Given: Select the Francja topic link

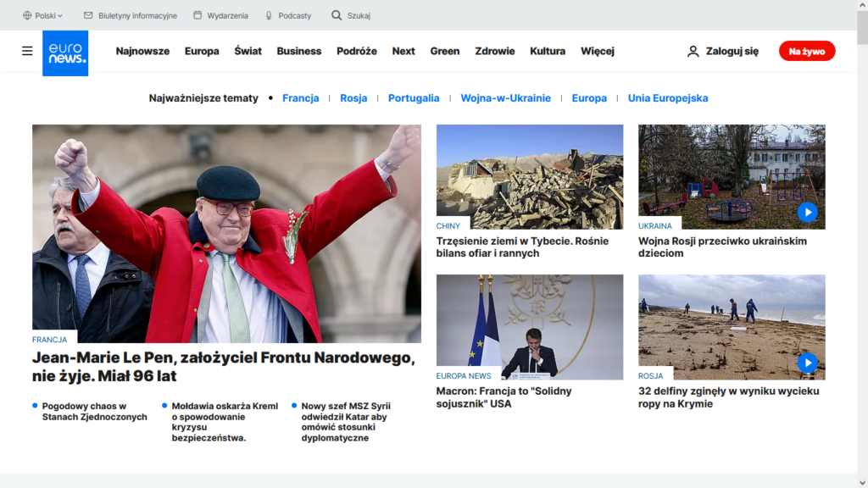Looking at the screenshot, I should pos(301,98).
